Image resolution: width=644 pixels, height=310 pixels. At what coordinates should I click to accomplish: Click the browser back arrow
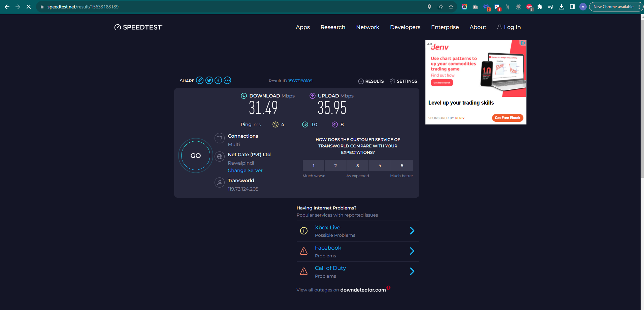point(7,7)
